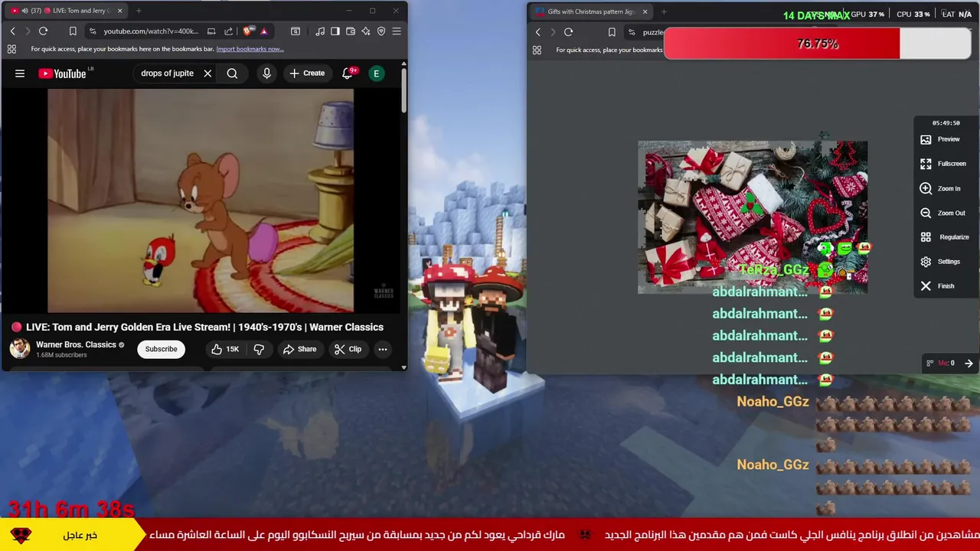Viewport: 980px width, 551px height.
Task: Start voice search with the microphone icon
Action: pos(266,73)
